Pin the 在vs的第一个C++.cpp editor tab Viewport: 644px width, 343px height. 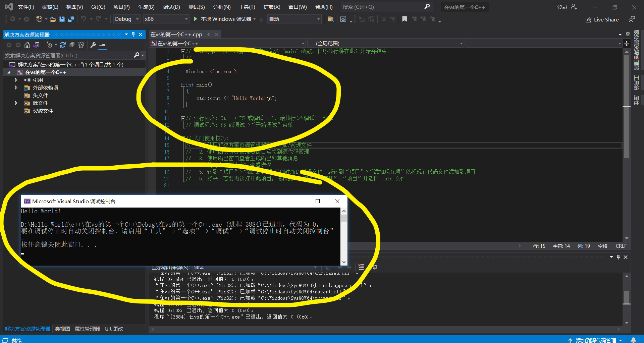coord(209,35)
